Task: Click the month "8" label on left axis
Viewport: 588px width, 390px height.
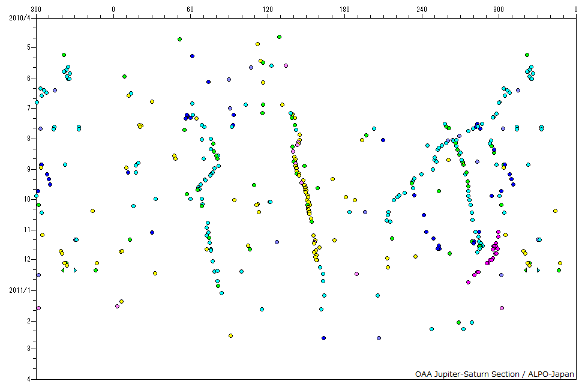Action: (29, 139)
